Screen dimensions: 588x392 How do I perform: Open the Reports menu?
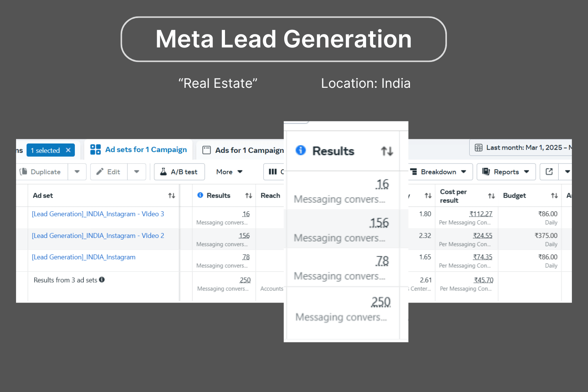tap(506, 172)
